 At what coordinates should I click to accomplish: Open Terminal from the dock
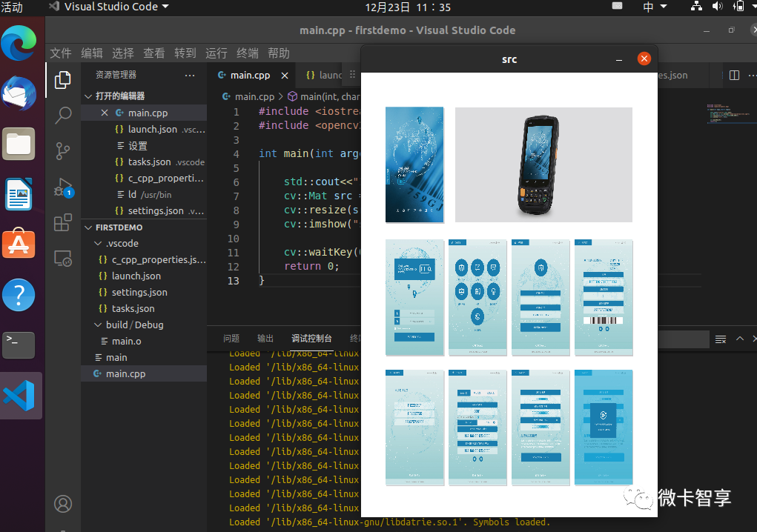(19, 345)
